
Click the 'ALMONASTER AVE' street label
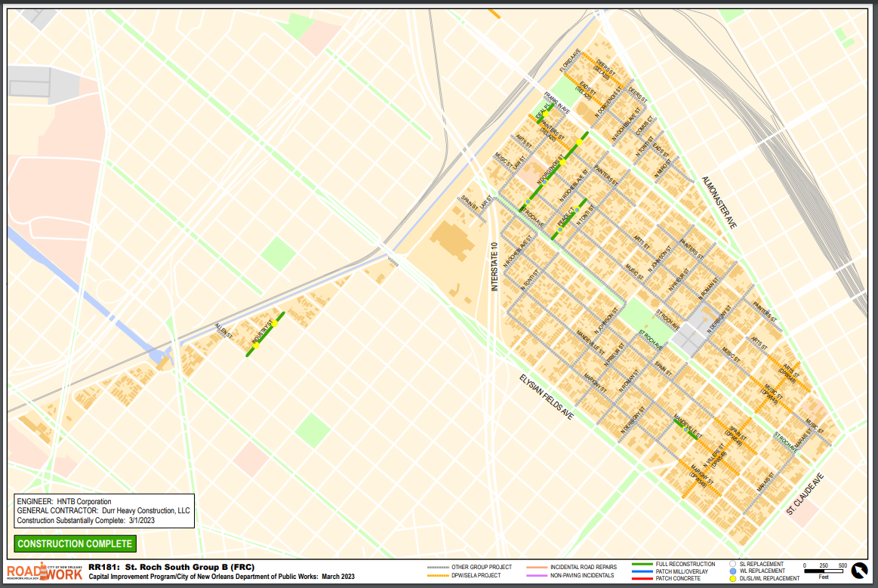(x=719, y=202)
